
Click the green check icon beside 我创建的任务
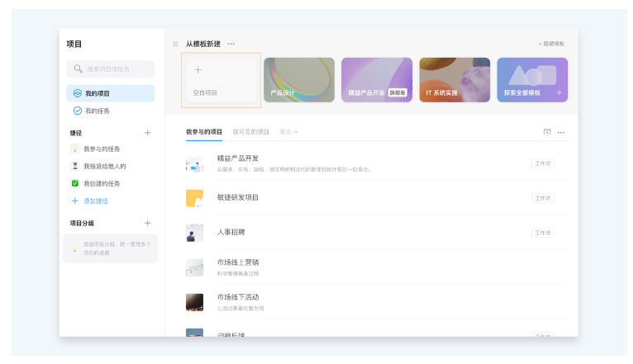(74, 183)
